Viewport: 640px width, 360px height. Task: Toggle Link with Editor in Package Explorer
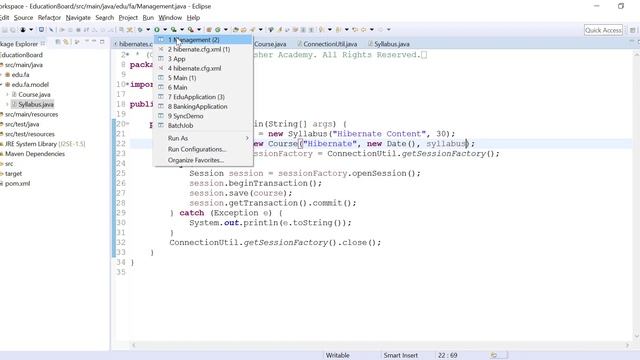(x=66, y=42)
